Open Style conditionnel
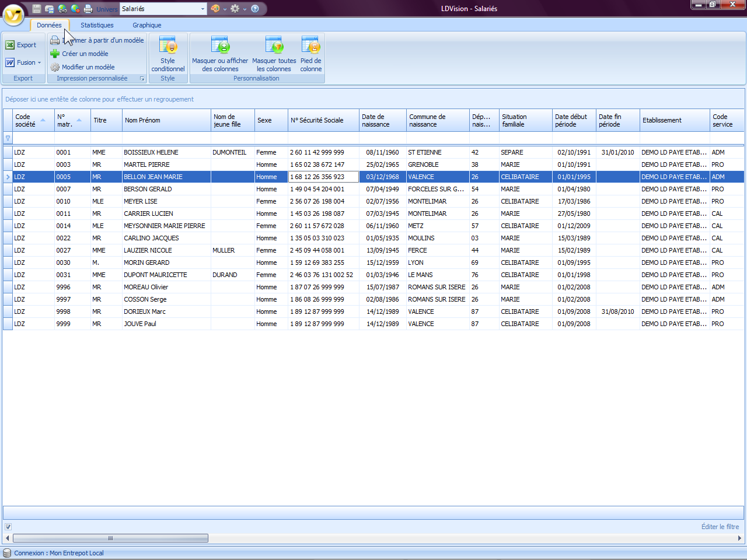Screen dimensions: 747x560 168,54
